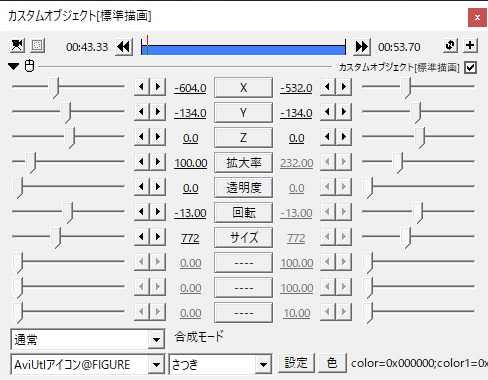Jump to the object's start frame

pos(124,47)
